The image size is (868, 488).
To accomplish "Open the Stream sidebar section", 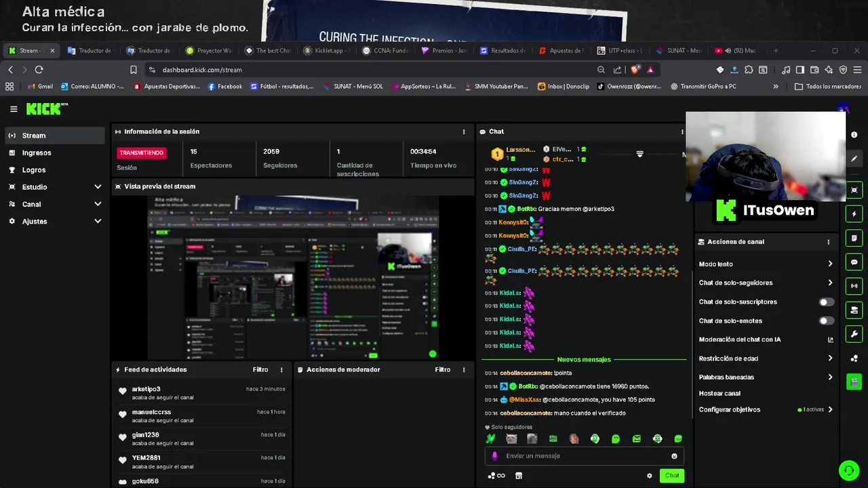I will pyautogui.click(x=54, y=136).
